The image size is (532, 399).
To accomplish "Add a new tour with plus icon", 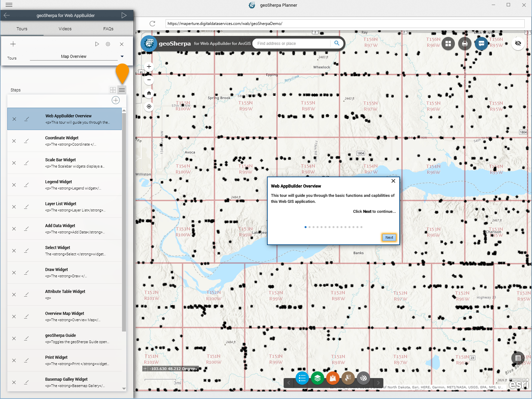I will point(13,44).
